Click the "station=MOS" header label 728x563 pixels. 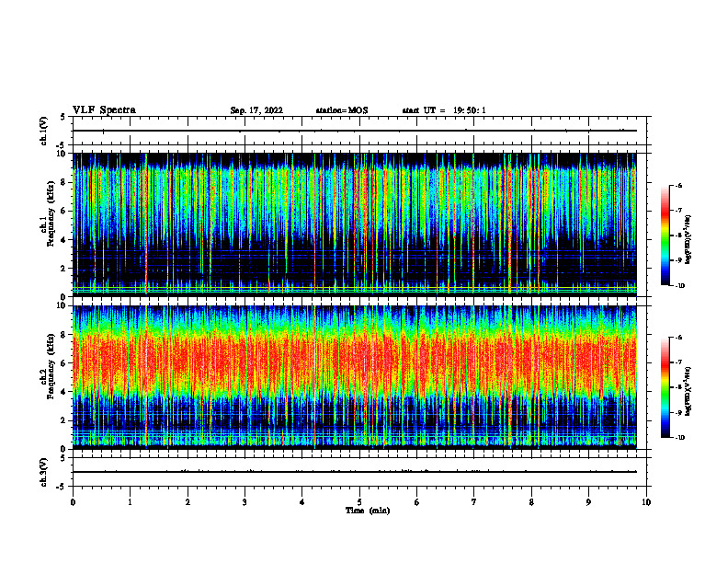click(342, 110)
